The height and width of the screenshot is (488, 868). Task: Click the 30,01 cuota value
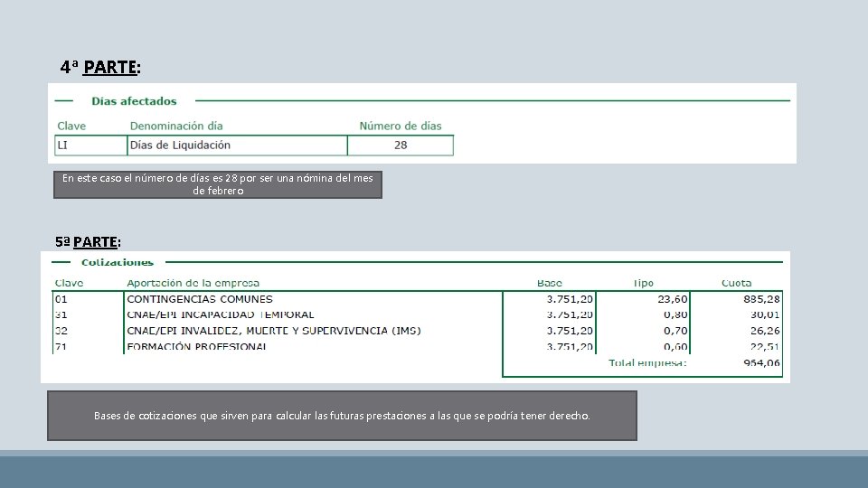coord(765,314)
